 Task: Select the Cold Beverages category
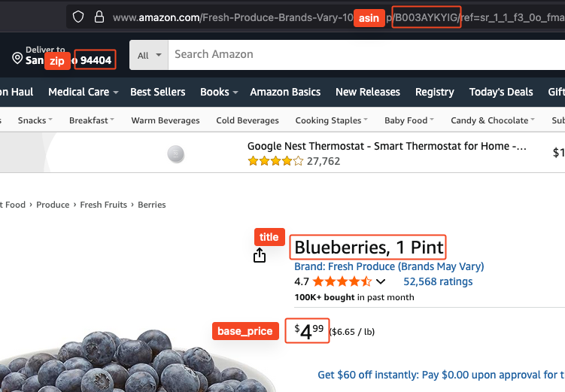247,120
